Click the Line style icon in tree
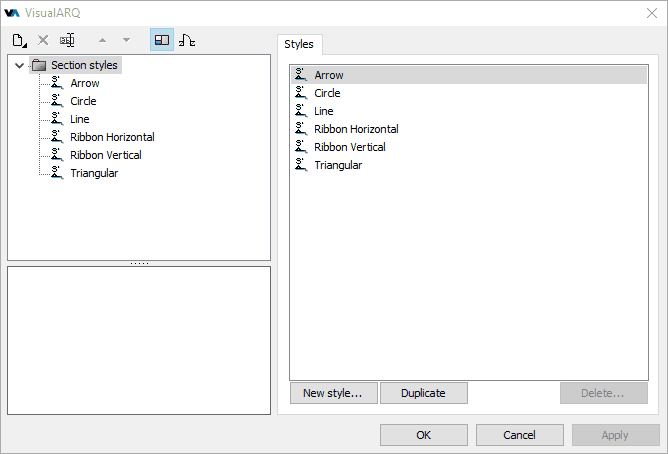Image resolution: width=668 pixels, height=454 pixels. [x=57, y=118]
